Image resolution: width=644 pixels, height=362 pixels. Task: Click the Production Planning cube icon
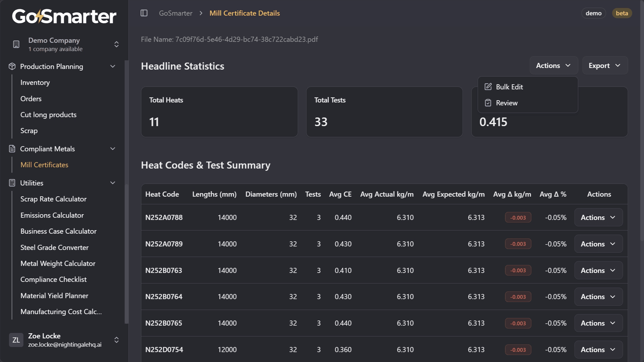(x=12, y=66)
